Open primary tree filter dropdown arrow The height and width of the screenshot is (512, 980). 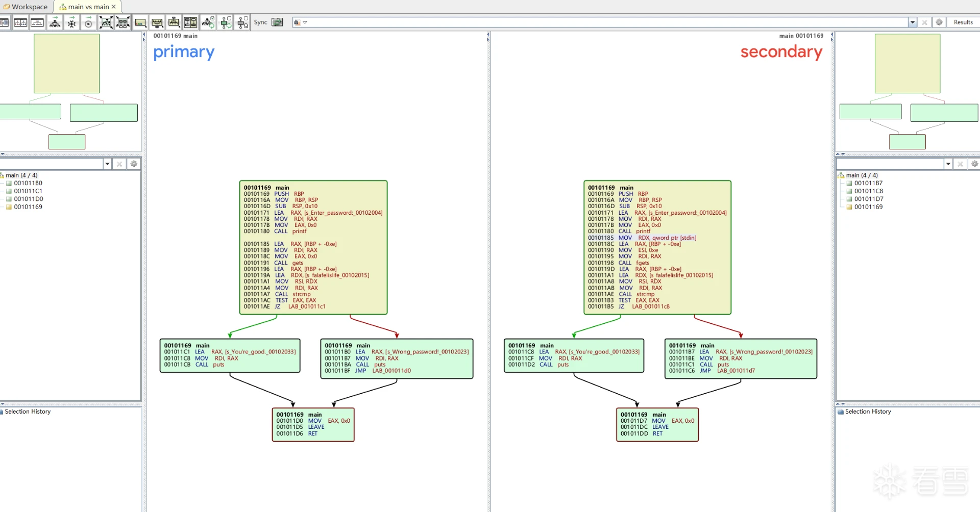click(x=107, y=164)
